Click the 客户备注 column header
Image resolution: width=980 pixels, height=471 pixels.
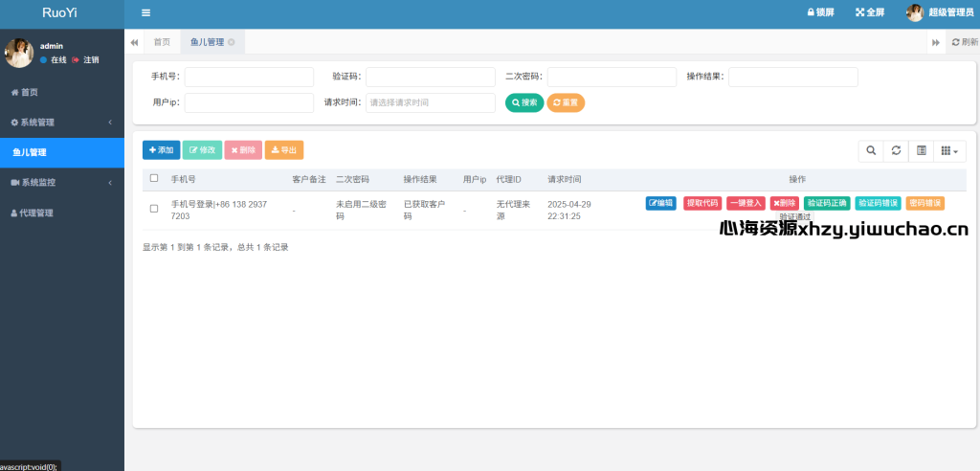point(309,180)
